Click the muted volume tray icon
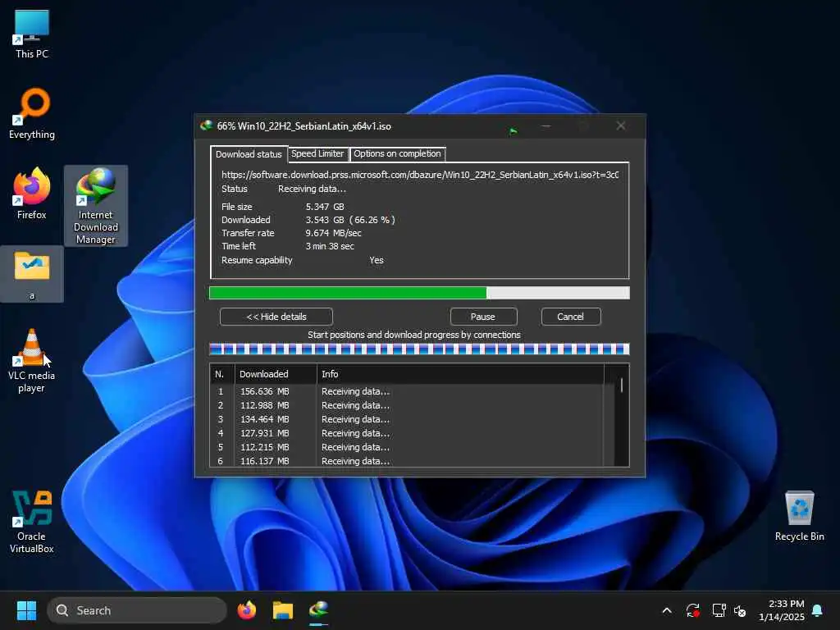 pos(740,610)
